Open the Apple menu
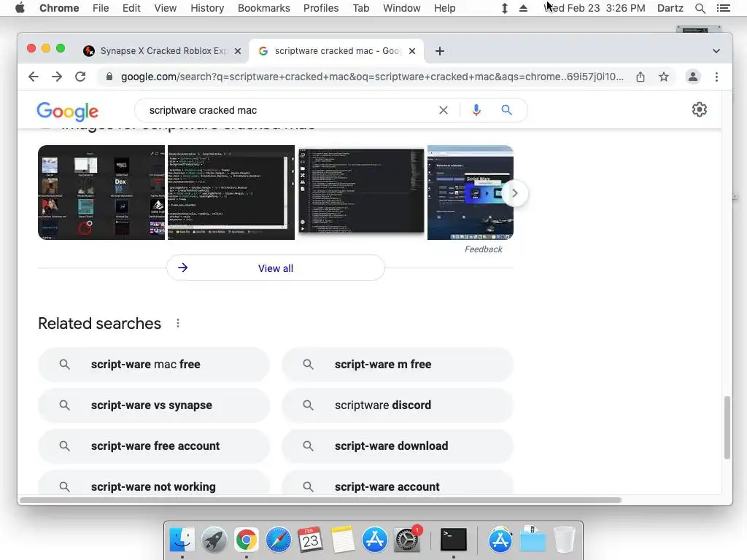Image resolution: width=747 pixels, height=560 pixels. 20,8
